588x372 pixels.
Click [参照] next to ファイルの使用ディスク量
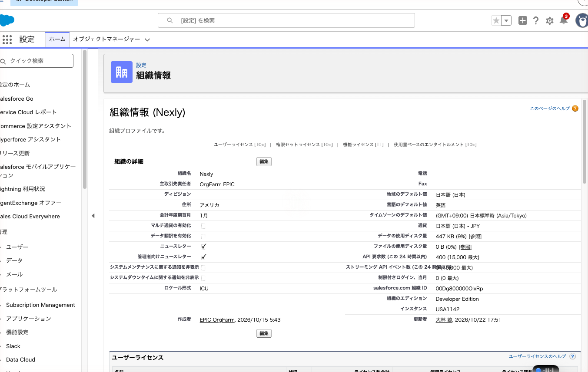pyautogui.click(x=465, y=247)
